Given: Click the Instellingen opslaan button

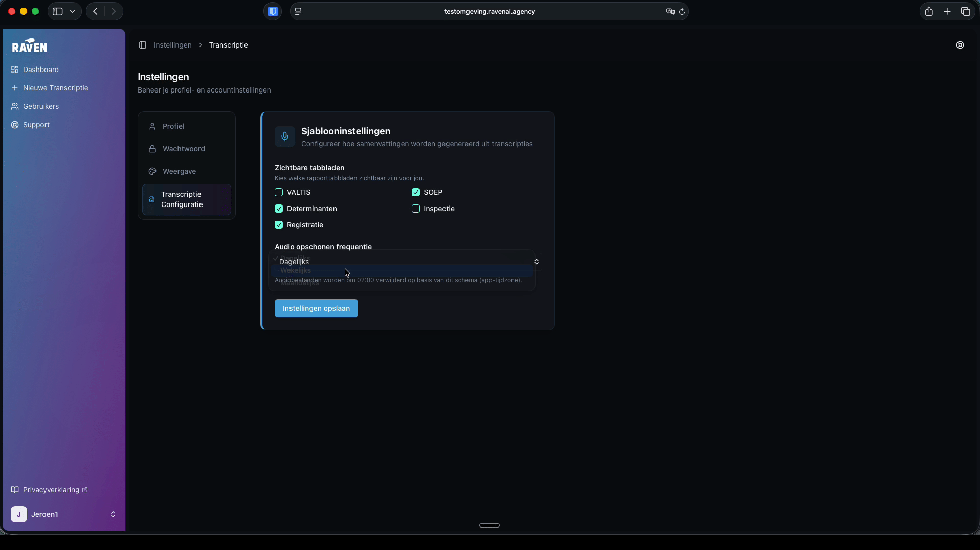Looking at the screenshot, I should click(x=316, y=308).
